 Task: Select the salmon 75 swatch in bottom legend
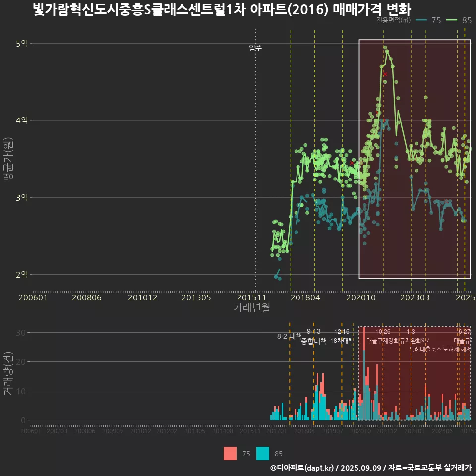(x=230, y=454)
